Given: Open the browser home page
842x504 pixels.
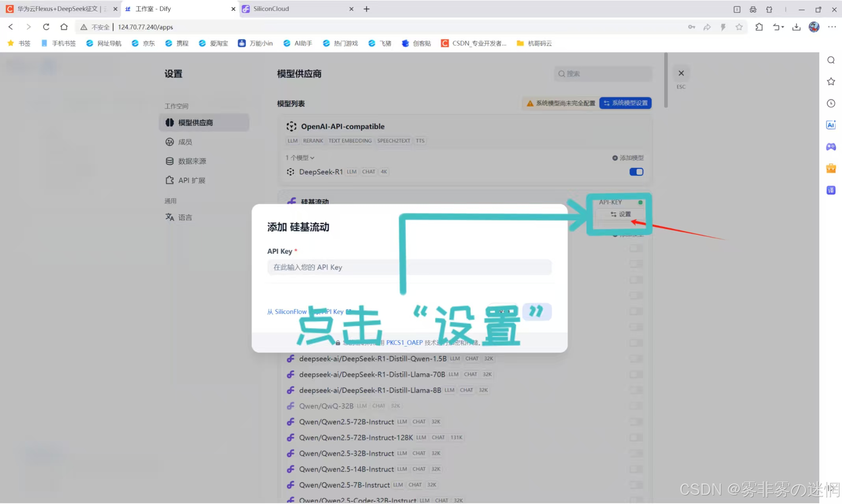Looking at the screenshot, I should 64,27.
